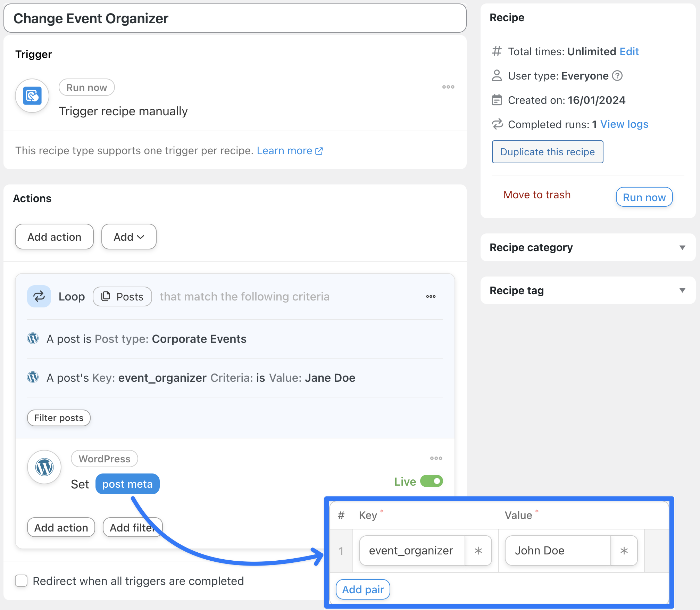This screenshot has width=700, height=610.
Task: Insert token into the Key field asterisk
Action: [x=478, y=551]
